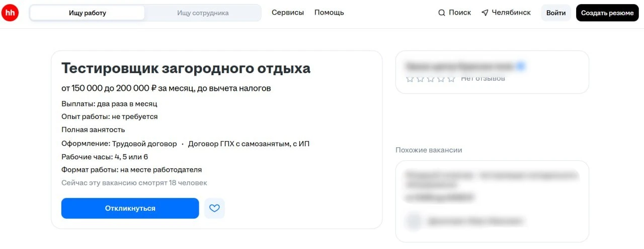The height and width of the screenshot is (249, 644).
Task: Click the vacancy title Тестировщик загородного отдыха
Action: click(x=186, y=69)
